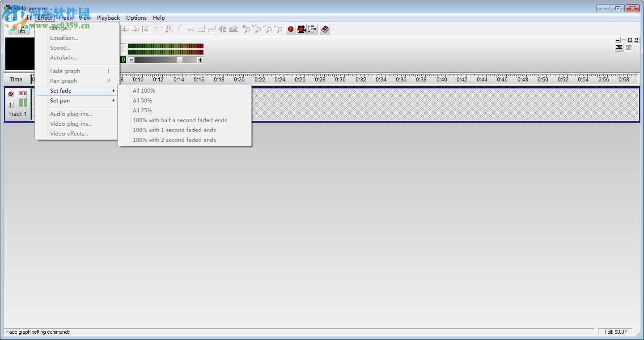The width and height of the screenshot is (644, 340).
Task: Adjust the master volume slider handle
Action: (x=179, y=60)
